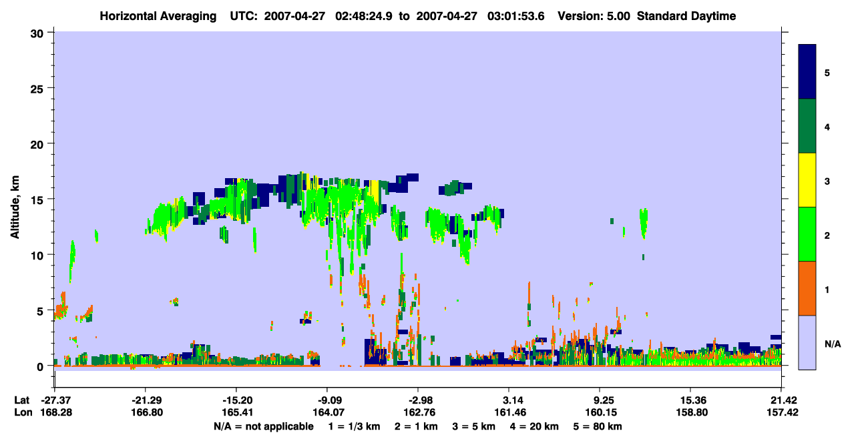Click the dark blue colorbar segment labeled 5
868x445 pixels.
(x=807, y=72)
